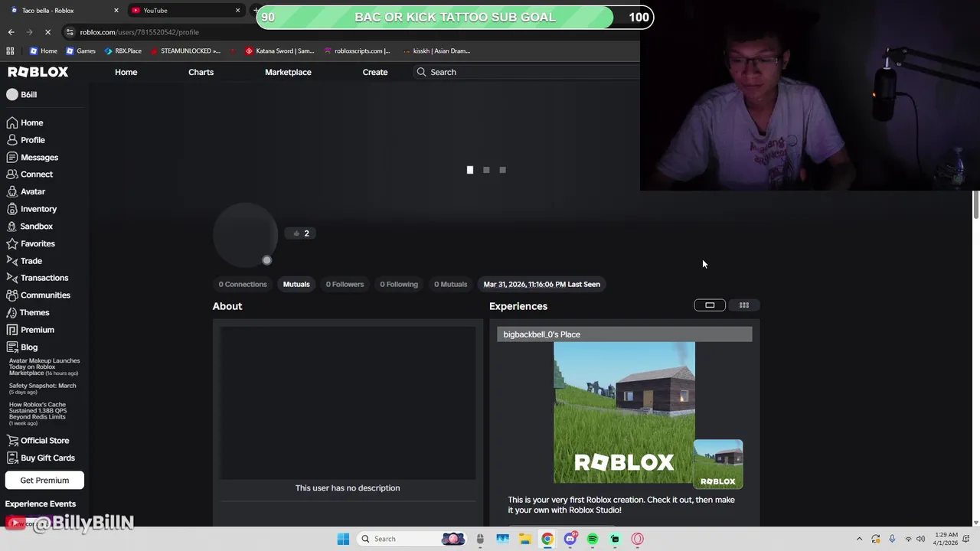Viewport: 980px width, 551px height.
Task: Click the B6ill account avatar
Action: coord(11,94)
